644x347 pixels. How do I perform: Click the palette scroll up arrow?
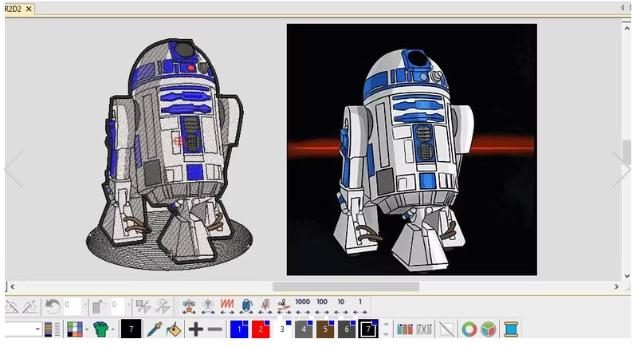point(386,324)
